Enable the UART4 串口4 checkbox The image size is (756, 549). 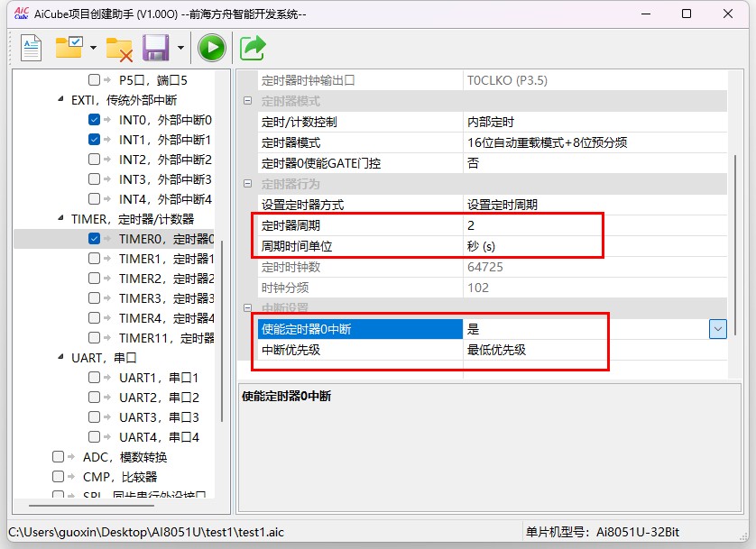click(94, 437)
